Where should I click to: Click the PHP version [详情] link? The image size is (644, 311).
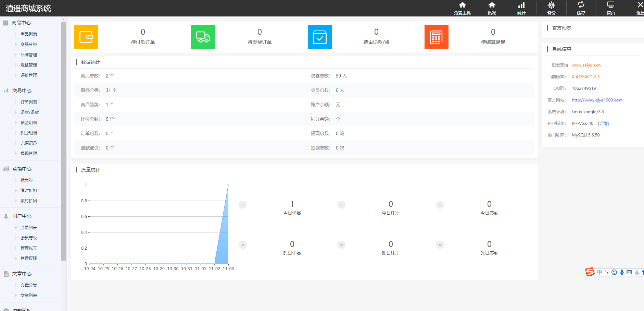tap(603, 123)
